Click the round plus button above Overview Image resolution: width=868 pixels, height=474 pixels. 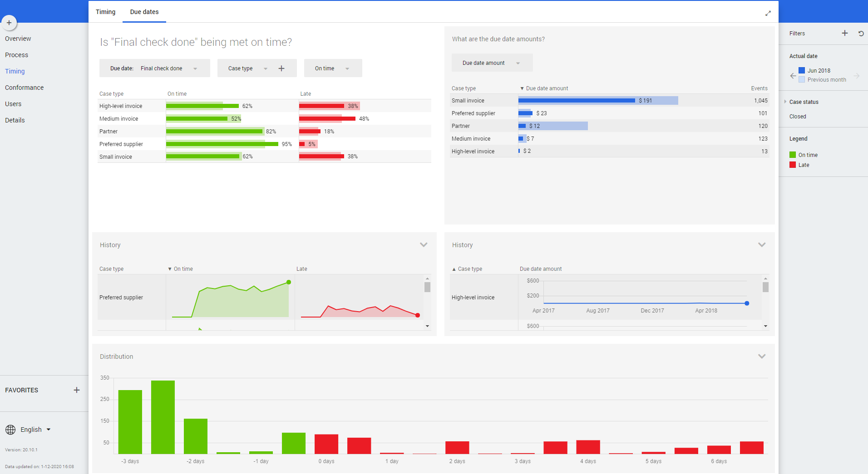click(x=9, y=23)
